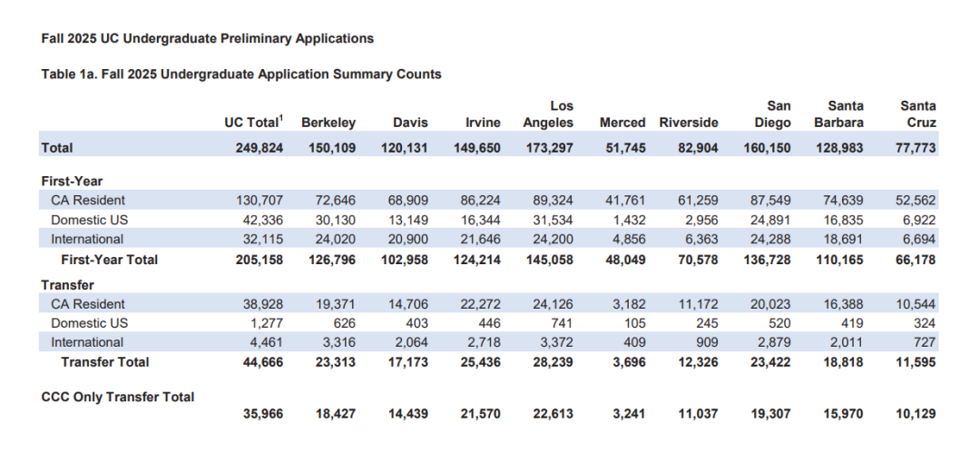
Task: Click the heading 'Fall 2025 UC Undergraduate Preliminary Applications'
Action: [x=208, y=39]
